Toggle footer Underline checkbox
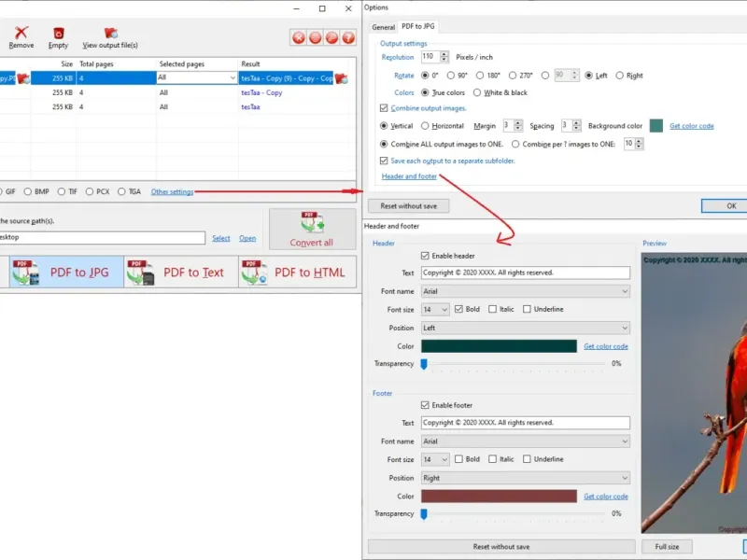This screenshot has height=560, width=747. coord(527,459)
